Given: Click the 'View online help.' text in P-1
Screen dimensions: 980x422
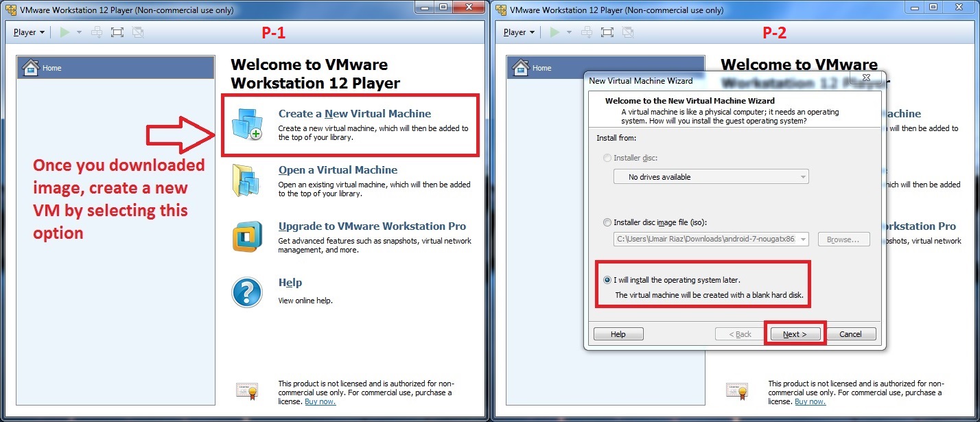Looking at the screenshot, I should (x=305, y=301).
